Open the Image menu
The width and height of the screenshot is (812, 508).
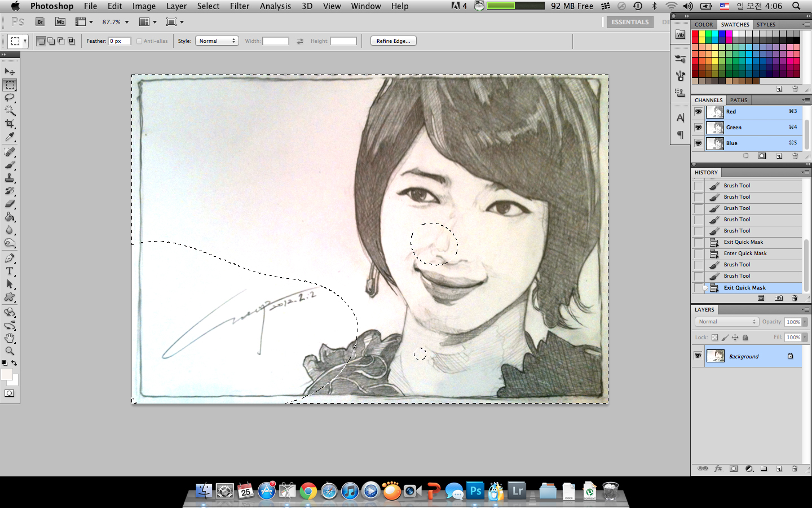click(x=144, y=6)
